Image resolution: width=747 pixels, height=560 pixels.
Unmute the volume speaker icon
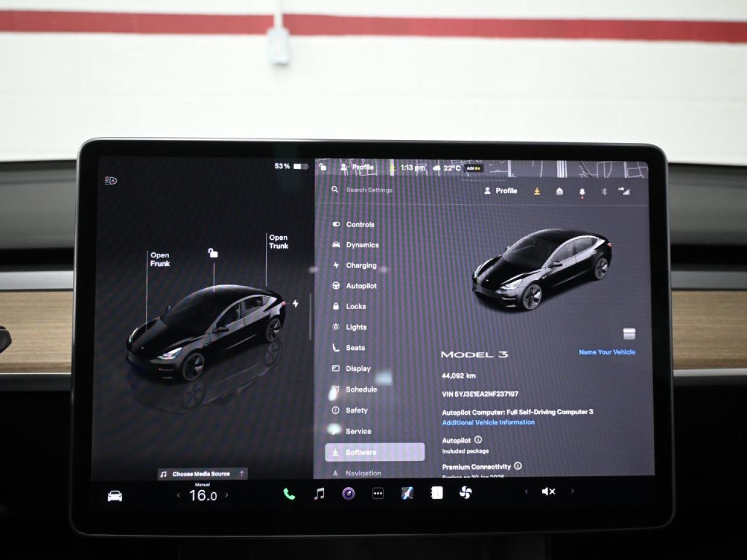(549, 492)
